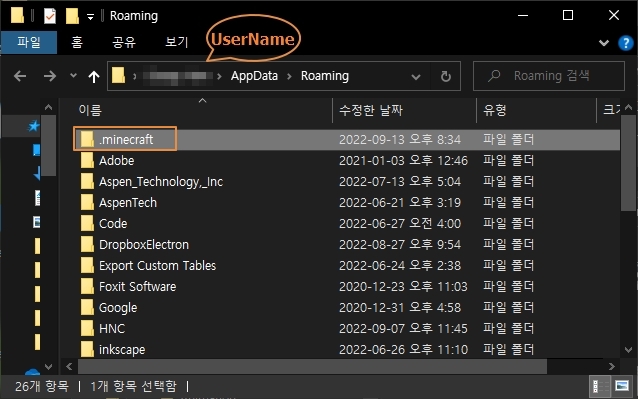Select the Code folder
This screenshot has height=399, width=638.
click(113, 224)
